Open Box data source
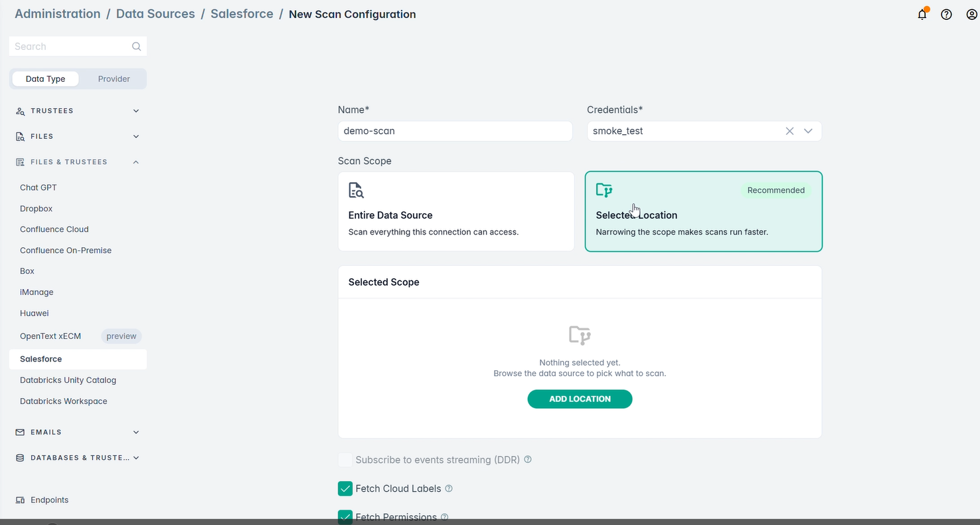Image resolution: width=980 pixels, height=525 pixels. (27, 271)
